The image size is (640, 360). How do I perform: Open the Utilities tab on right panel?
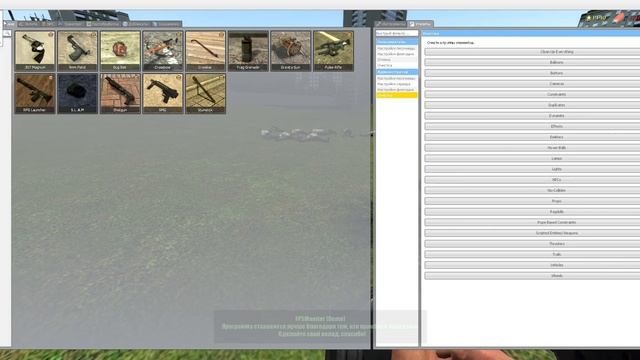421,24
